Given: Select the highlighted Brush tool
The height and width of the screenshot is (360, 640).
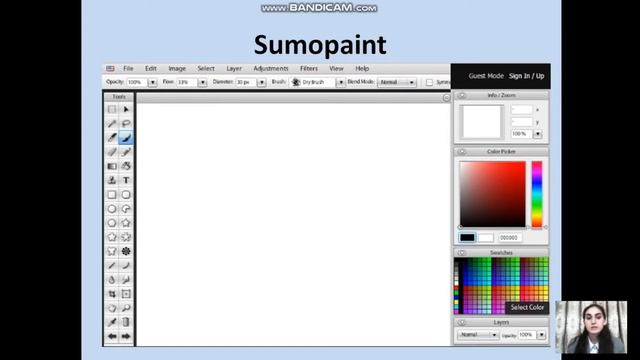Looking at the screenshot, I should [x=126, y=138].
